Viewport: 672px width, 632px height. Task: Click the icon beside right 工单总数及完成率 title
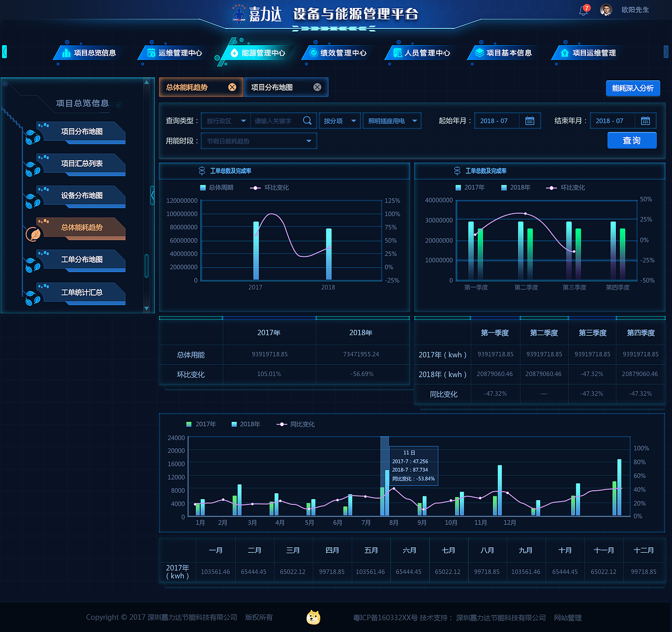(457, 171)
